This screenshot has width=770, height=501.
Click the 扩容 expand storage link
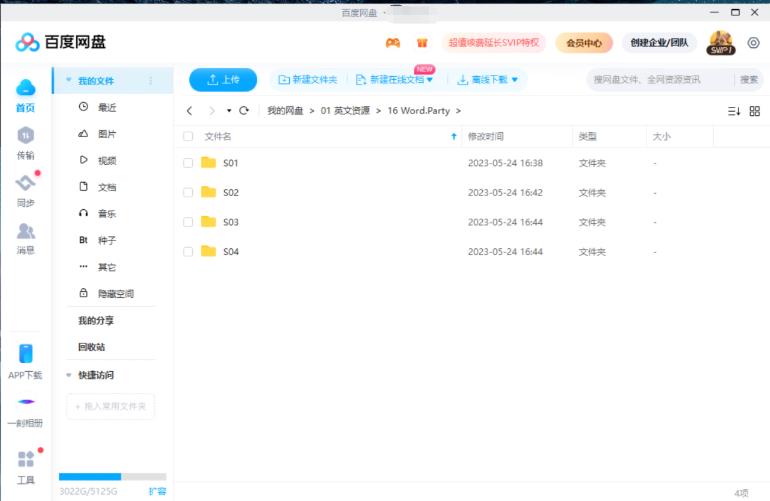[157, 491]
